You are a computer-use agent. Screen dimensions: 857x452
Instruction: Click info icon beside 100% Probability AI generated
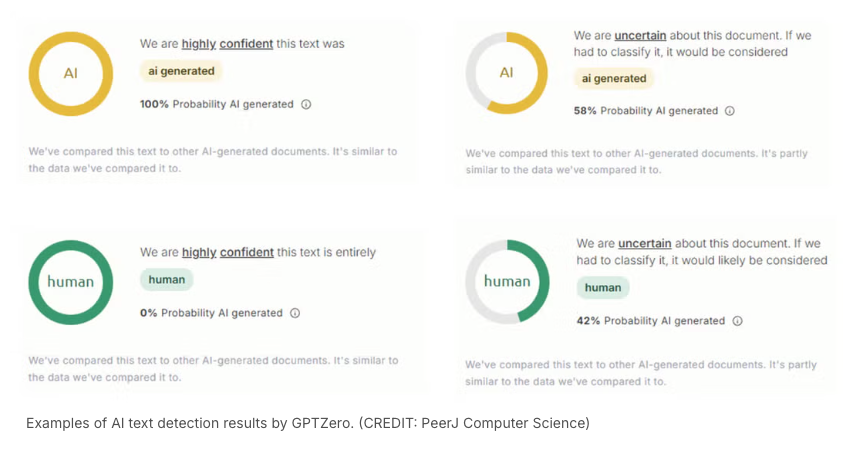coord(306,104)
